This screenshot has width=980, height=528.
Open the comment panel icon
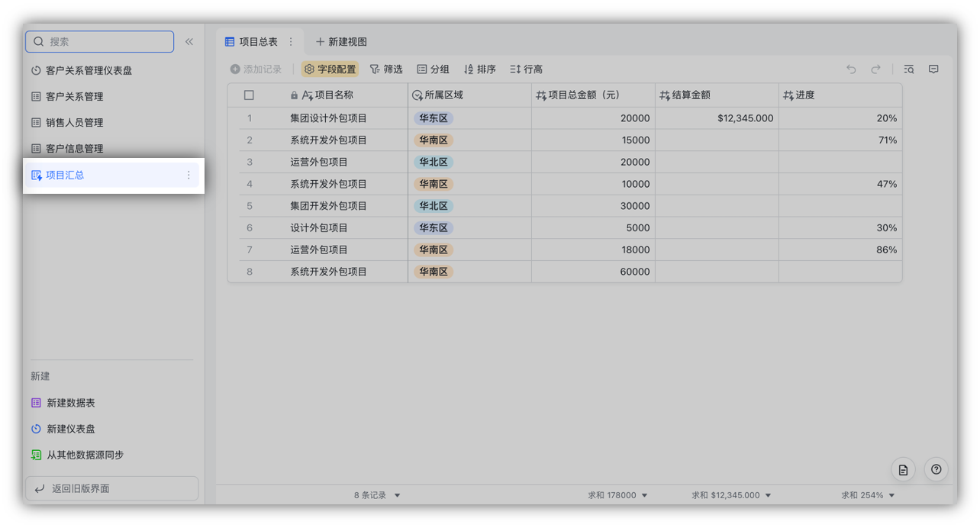(933, 69)
